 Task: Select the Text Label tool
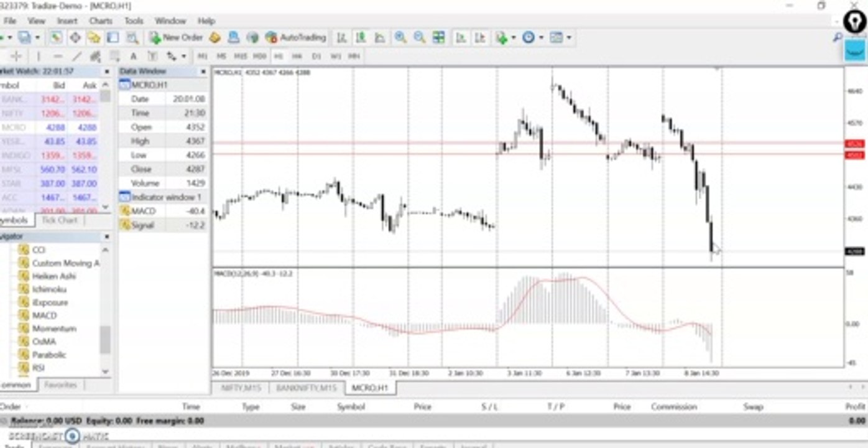click(x=152, y=56)
